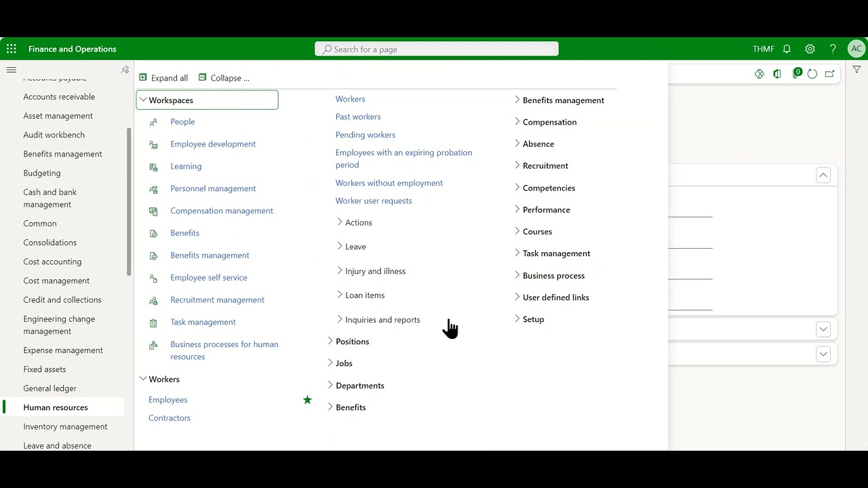Open Employees with an expiring probation period
868x488 pixels.
pos(403,159)
